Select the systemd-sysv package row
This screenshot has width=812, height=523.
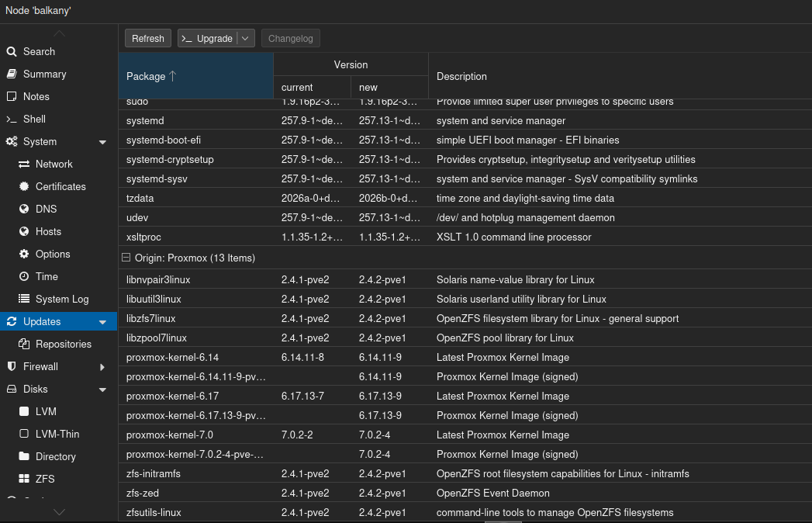click(465, 178)
